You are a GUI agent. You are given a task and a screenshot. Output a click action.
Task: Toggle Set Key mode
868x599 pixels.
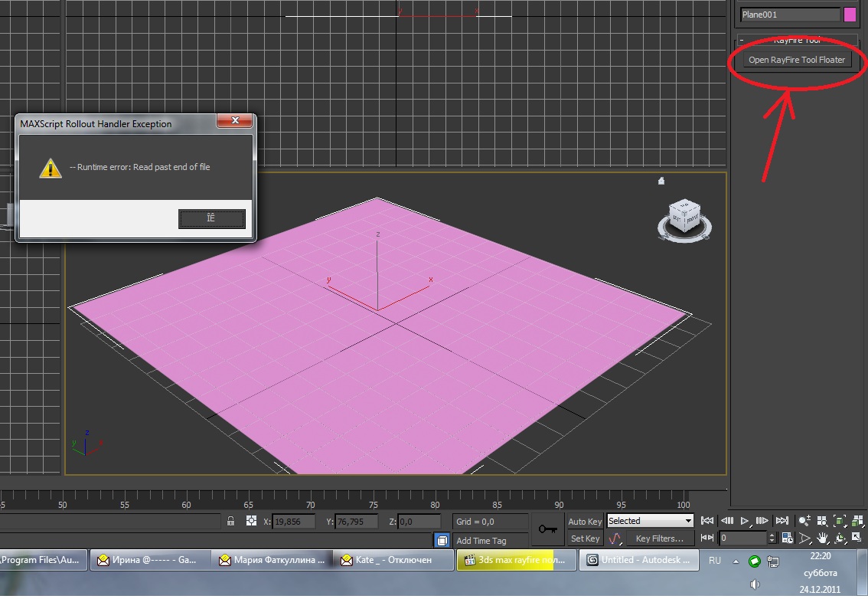click(x=585, y=538)
